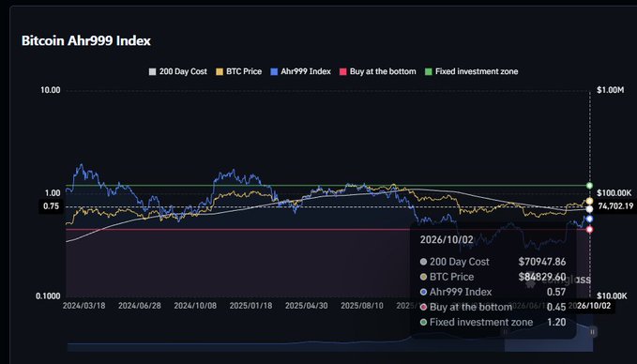Click the 0.1000 left axis label

(48, 296)
